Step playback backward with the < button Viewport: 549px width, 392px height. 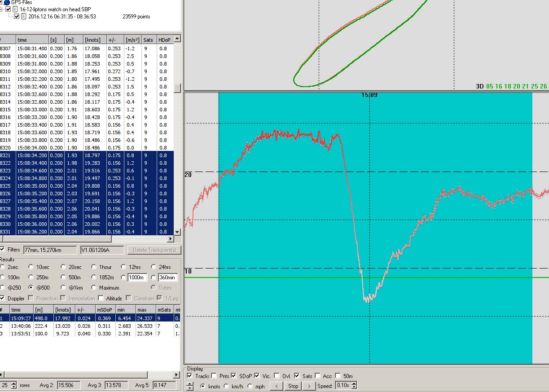(277, 386)
